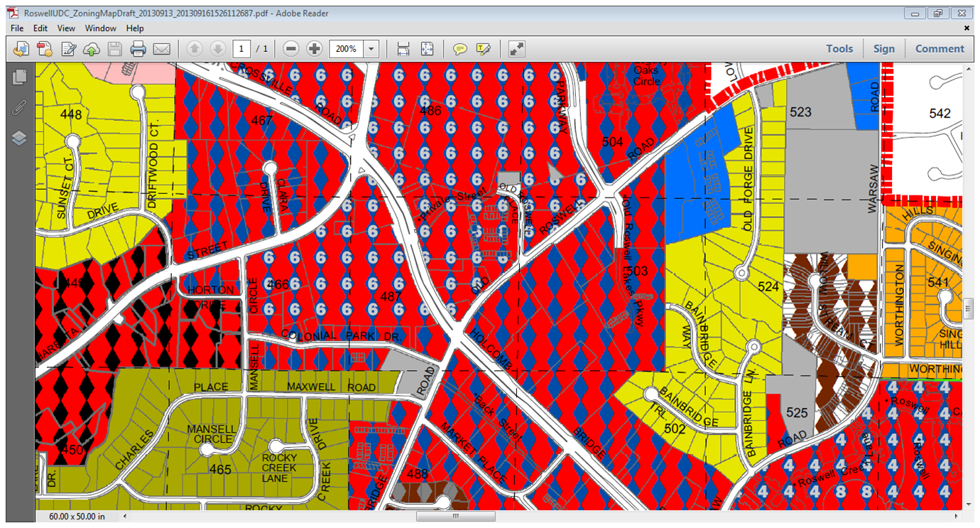The image size is (980, 528).
Task: Click the page number input field
Action: [x=241, y=49]
